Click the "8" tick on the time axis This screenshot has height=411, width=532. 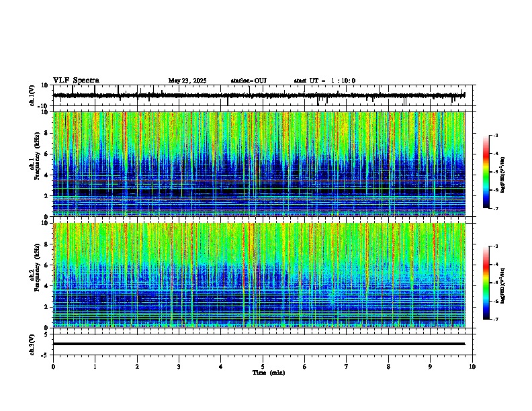click(x=388, y=367)
